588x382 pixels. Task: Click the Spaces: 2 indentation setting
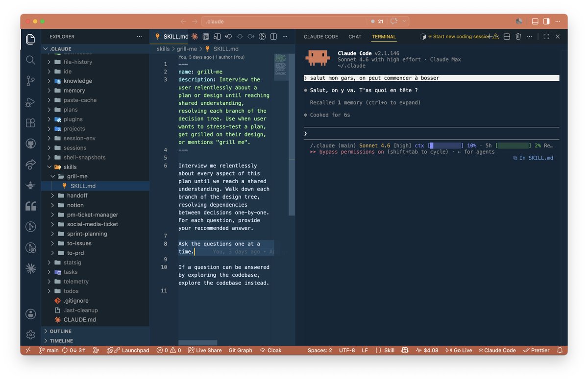pos(319,350)
